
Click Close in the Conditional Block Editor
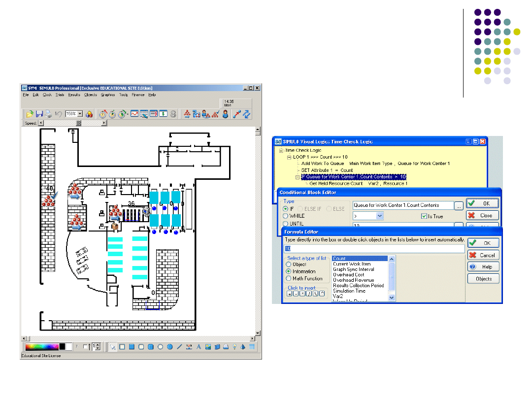tap(482, 215)
